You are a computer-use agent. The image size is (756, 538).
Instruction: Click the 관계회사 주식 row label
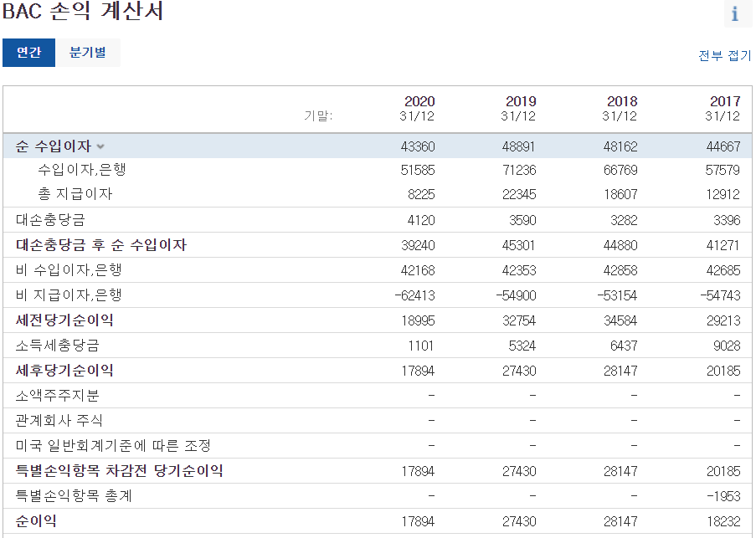(59, 421)
